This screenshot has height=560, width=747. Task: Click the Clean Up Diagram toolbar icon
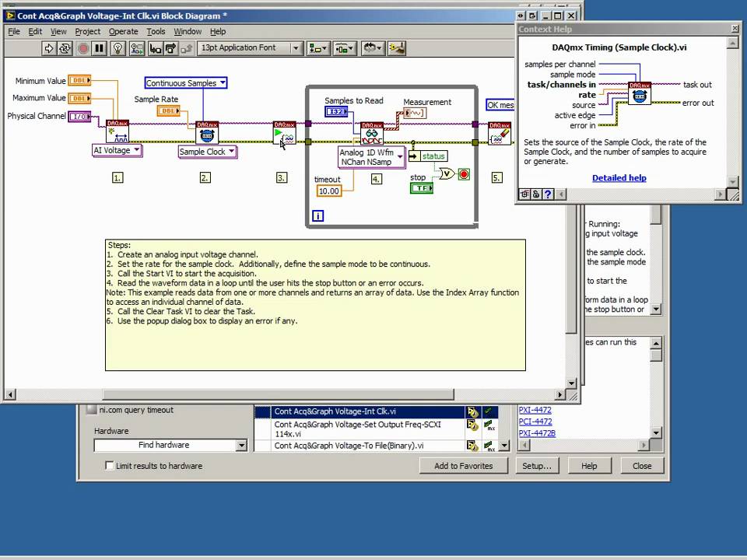pos(396,48)
